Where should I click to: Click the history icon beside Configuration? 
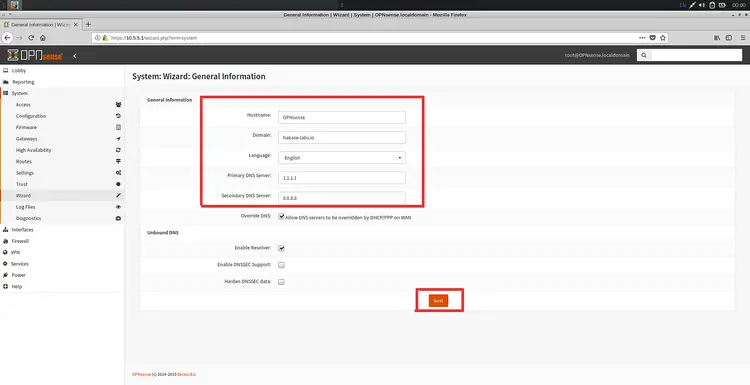pos(118,116)
